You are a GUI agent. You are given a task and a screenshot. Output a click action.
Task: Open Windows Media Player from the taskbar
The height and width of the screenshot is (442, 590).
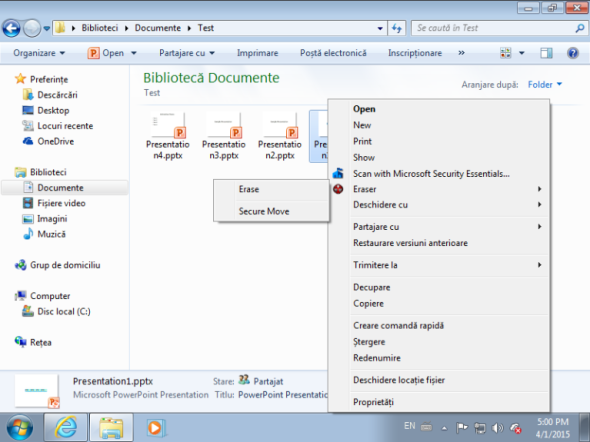(155, 428)
